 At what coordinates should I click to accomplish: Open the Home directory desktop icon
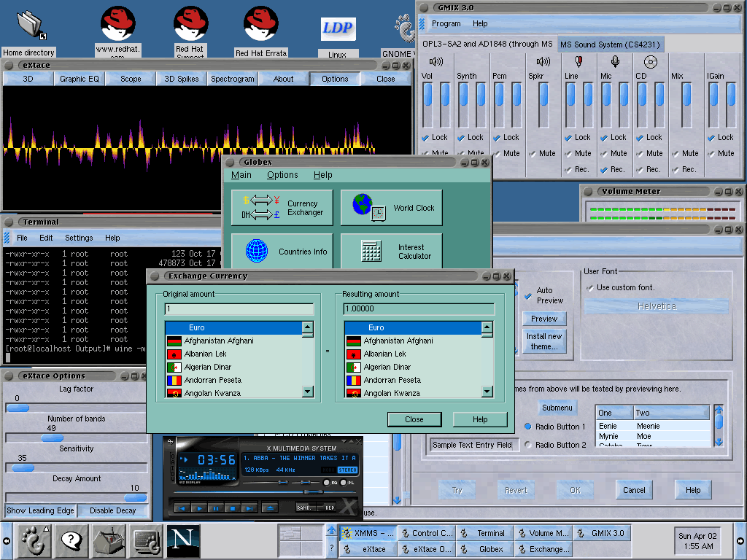tap(29, 26)
